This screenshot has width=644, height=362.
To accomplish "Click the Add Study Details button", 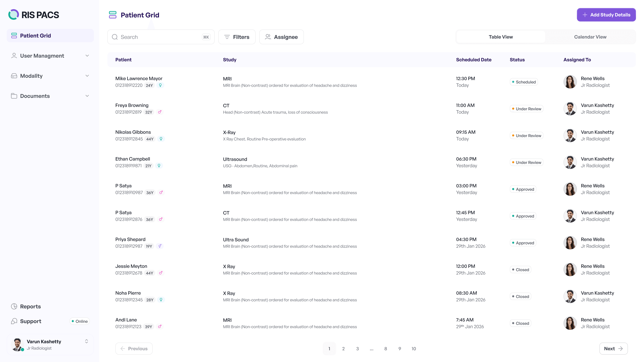I will point(606,15).
